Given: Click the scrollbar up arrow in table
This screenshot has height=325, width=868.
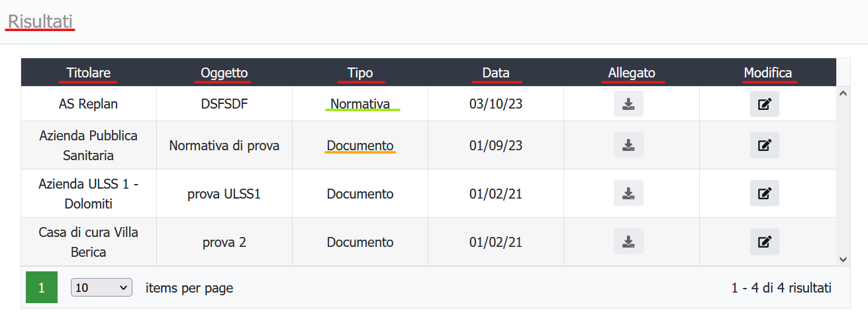Looking at the screenshot, I should coord(843,94).
